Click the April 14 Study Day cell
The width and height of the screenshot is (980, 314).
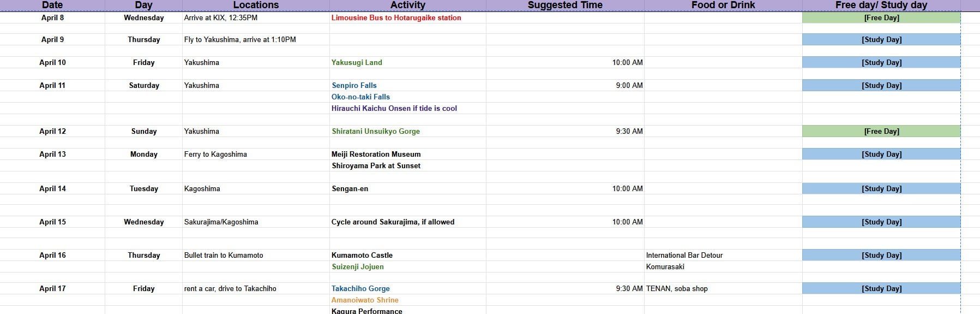click(x=881, y=188)
